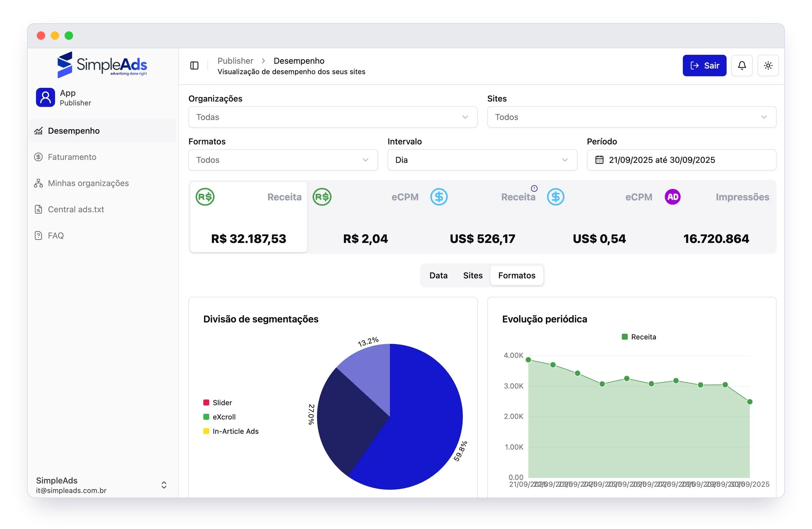Switch to the Data tab
This screenshot has width=812, height=529.
tap(438, 276)
